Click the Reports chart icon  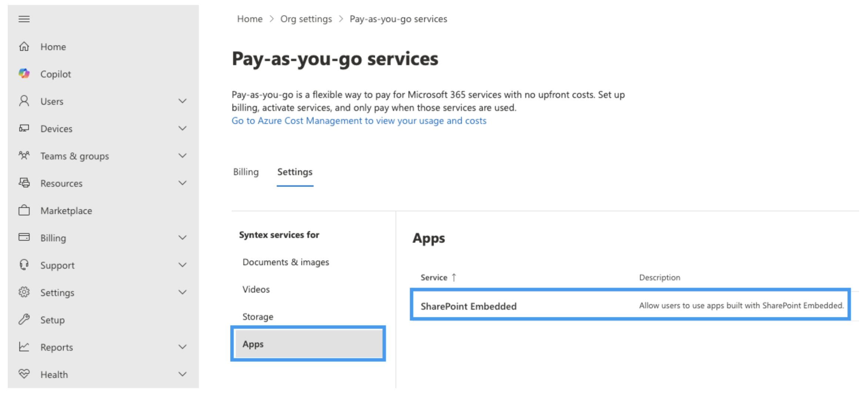24,347
